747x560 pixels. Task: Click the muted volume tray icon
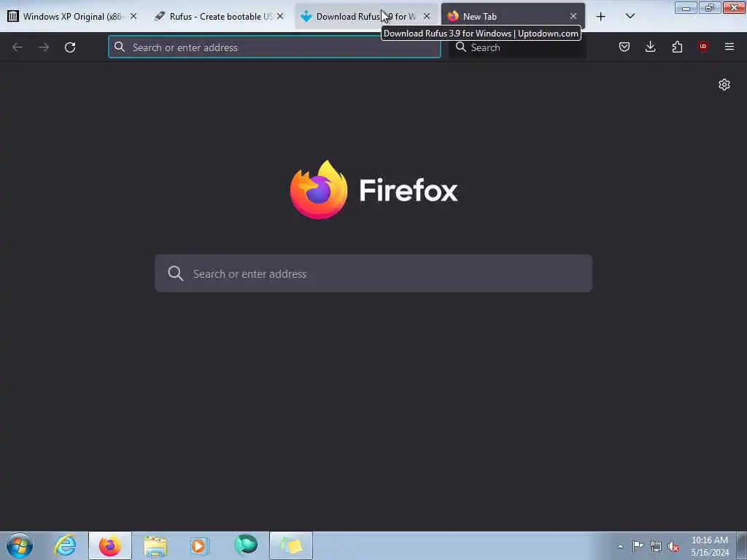click(x=673, y=546)
